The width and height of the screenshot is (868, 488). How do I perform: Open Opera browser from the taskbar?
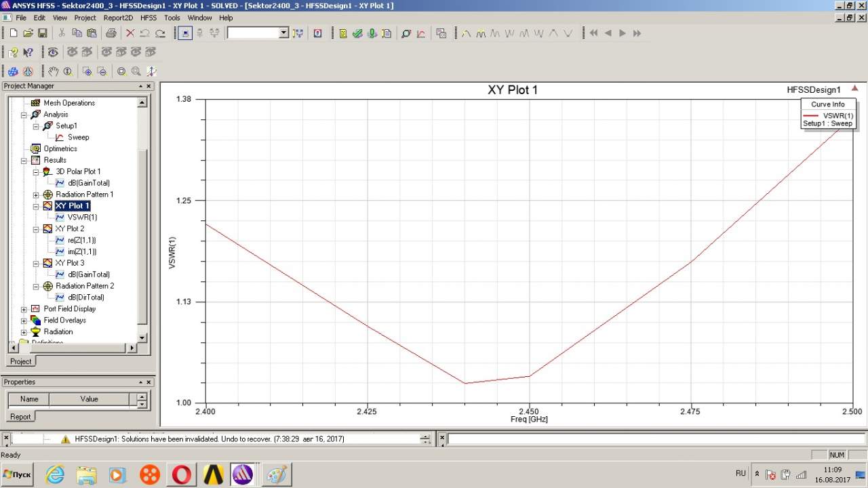click(182, 474)
